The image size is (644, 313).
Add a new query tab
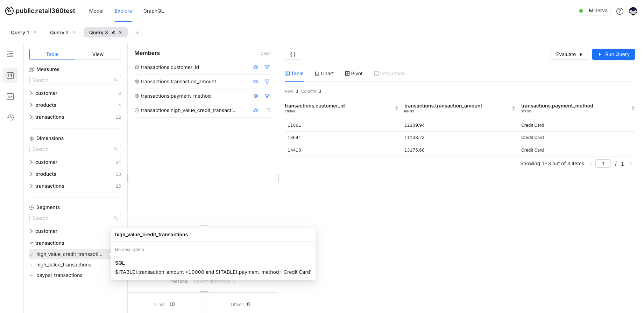coord(137,33)
